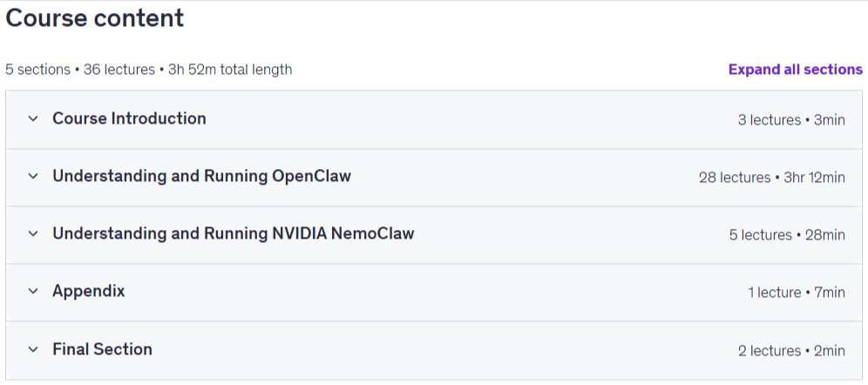Screen dimensions: 868x385
Task: Click the Appendix section title
Action: pyautogui.click(x=89, y=291)
